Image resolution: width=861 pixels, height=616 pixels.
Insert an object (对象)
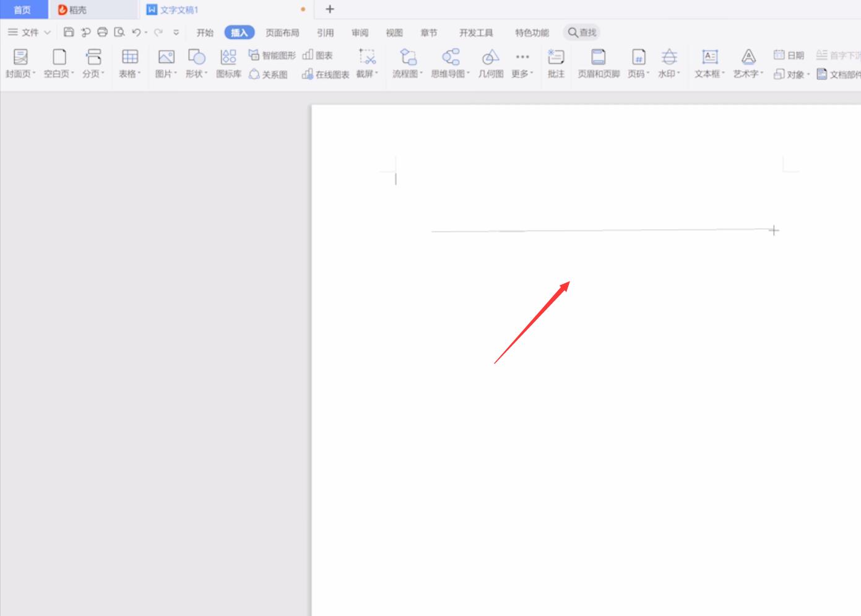point(792,74)
